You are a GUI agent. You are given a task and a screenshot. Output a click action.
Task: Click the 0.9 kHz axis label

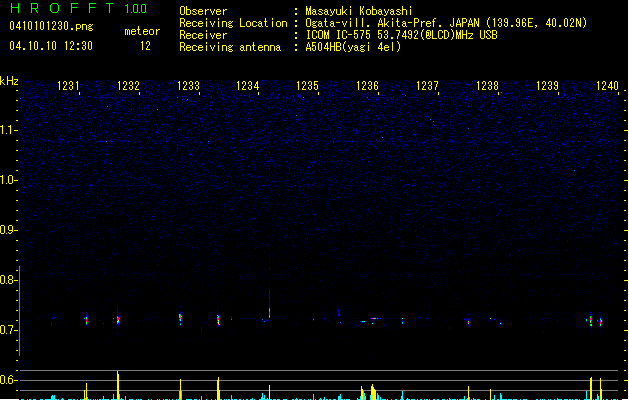tap(9, 230)
